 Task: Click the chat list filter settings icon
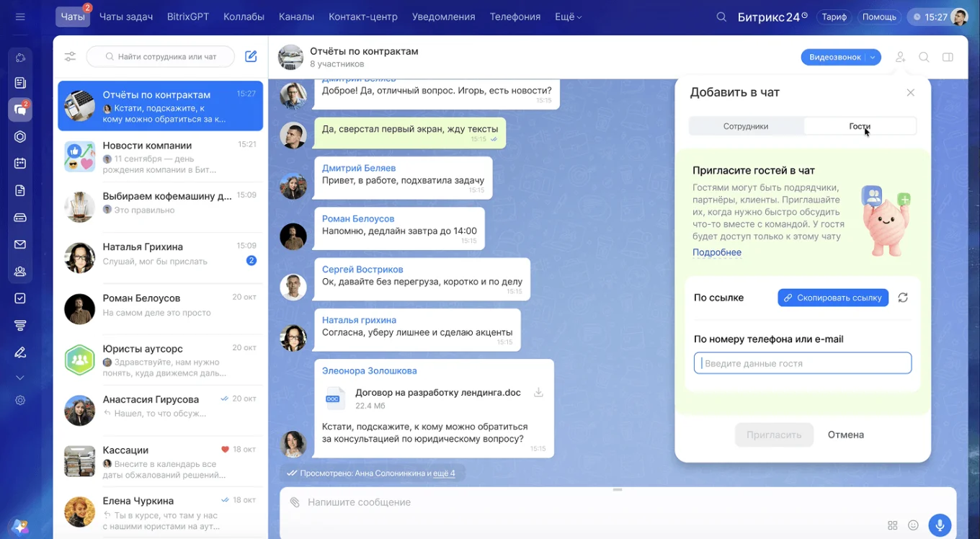tap(70, 56)
